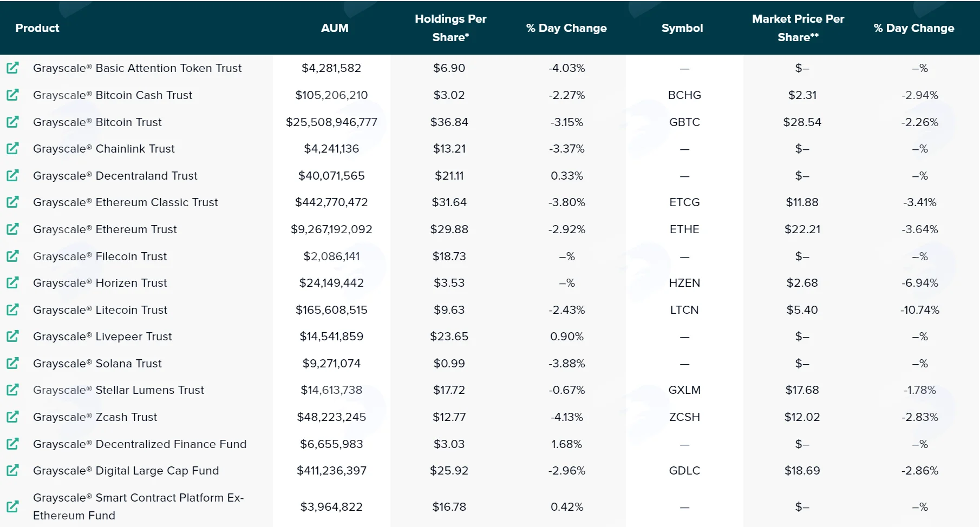980x527 pixels.
Task: Open Grayscale Decentralized Finance Fund link
Action: click(x=140, y=444)
